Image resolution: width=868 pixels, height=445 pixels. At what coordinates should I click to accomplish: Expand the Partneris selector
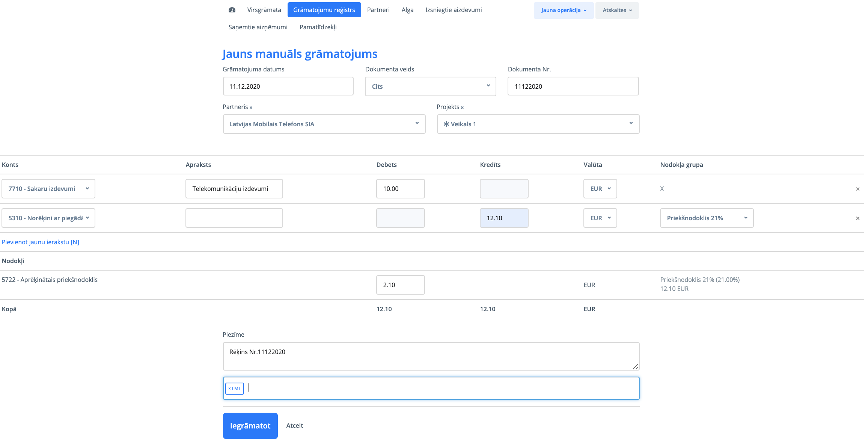click(324, 124)
